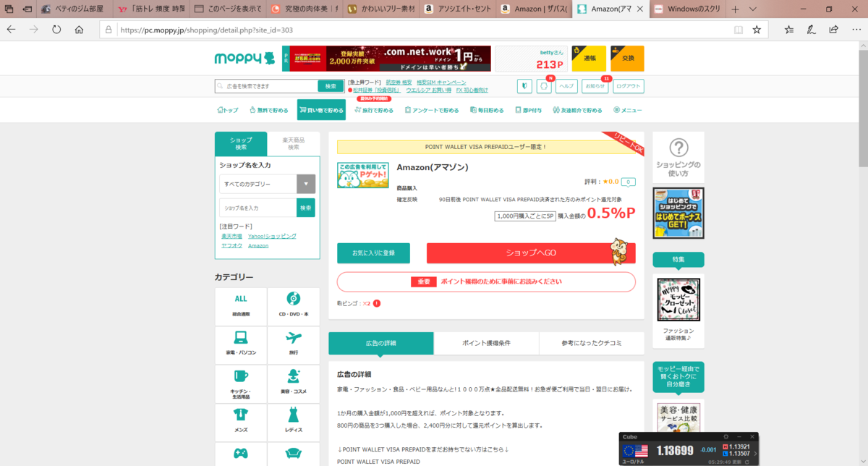Open the browser share icon
Image resolution: width=868 pixels, height=466 pixels.
pyautogui.click(x=834, y=30)
